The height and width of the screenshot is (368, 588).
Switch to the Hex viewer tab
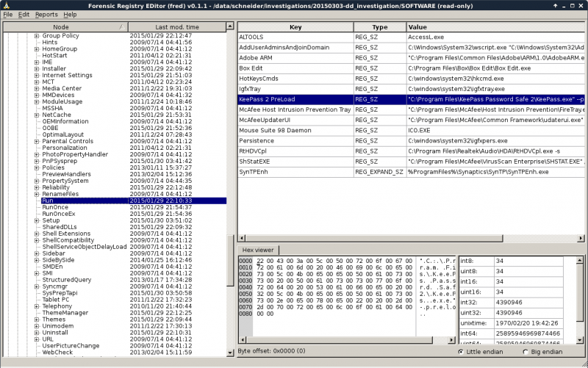point(257,250)
